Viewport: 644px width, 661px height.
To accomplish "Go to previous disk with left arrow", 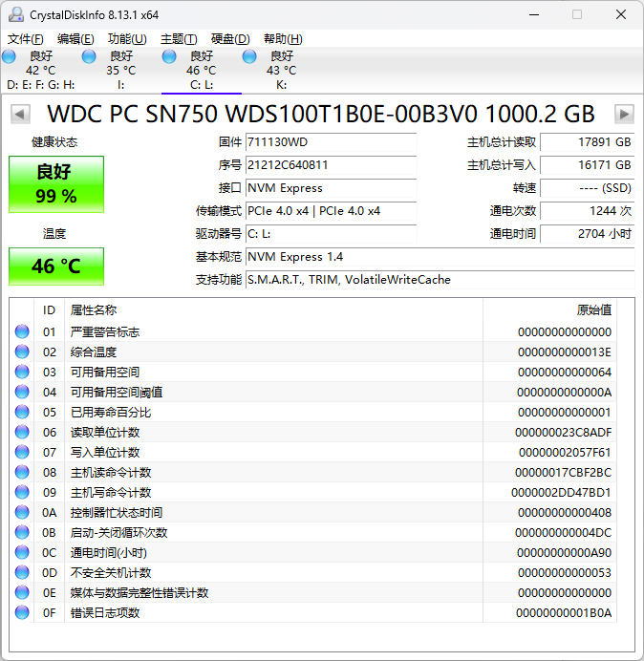I will [20, 114].
